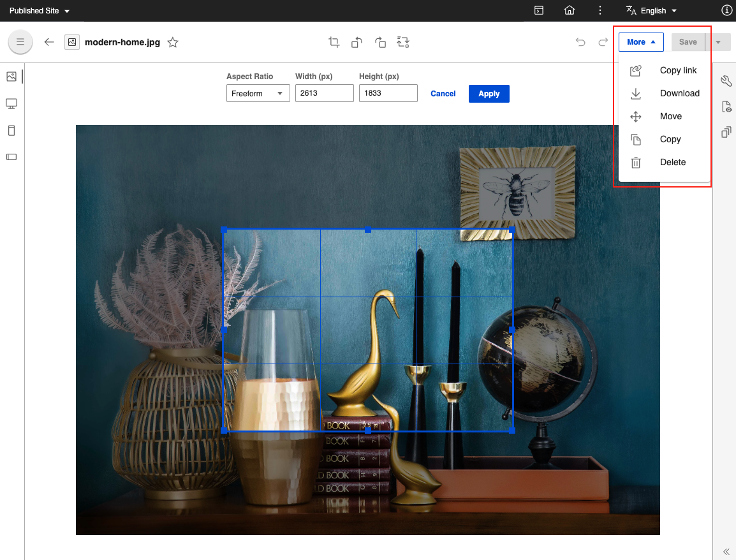Image resolution: width=736 pixels, height=560 pixels.
Task: Expand the Save options arrow
Action: click(x=718, y=42)
